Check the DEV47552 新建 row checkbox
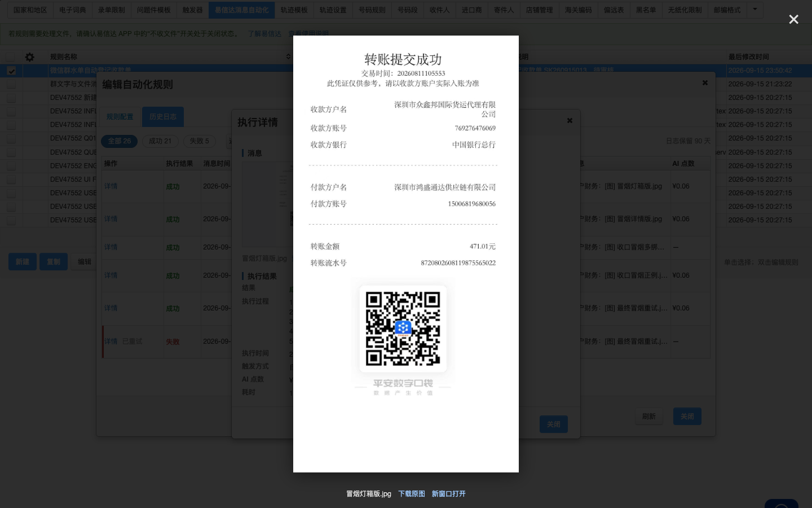Viewport: 812px width, 508px height. pyautogui.click(x=11, y=98)
